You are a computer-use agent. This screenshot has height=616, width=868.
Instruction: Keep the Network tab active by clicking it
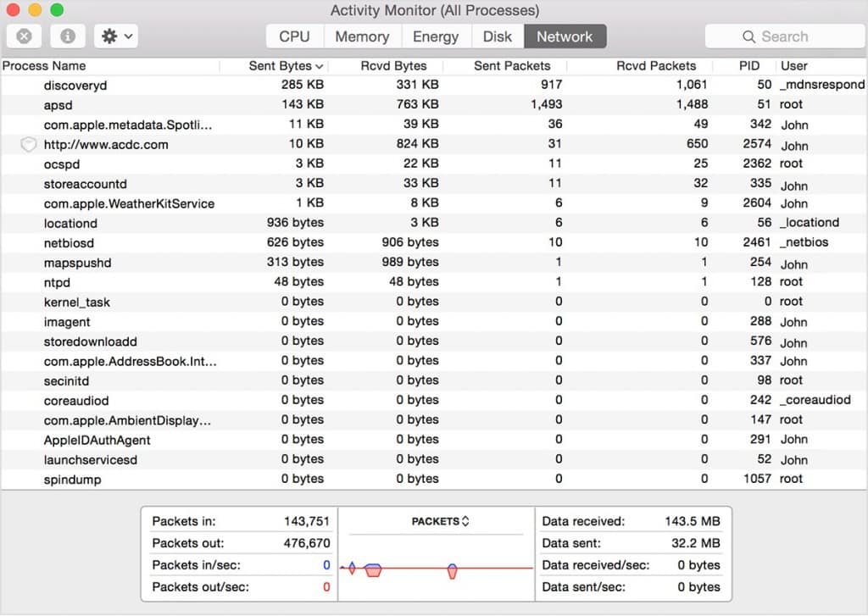click(x=565, y=36)
